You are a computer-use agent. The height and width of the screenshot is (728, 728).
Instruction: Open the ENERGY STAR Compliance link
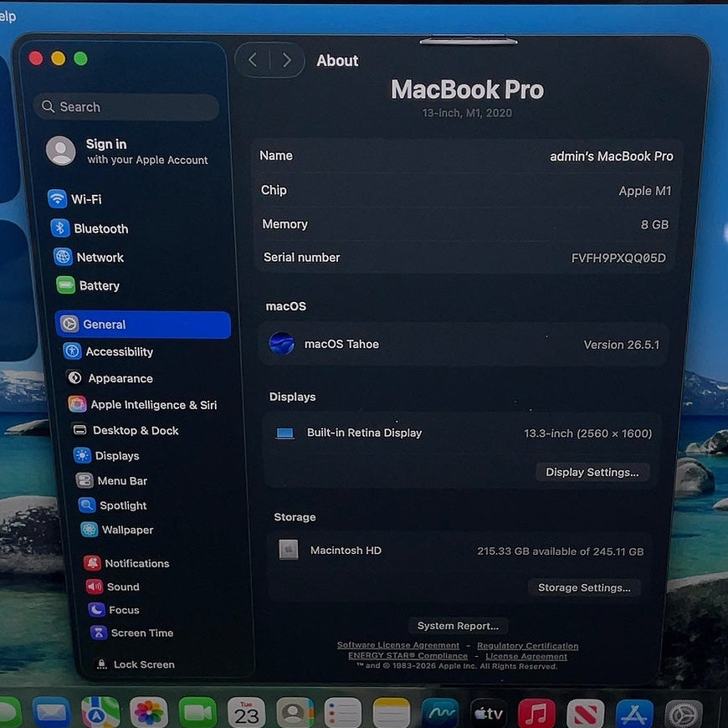(x=408, y=655)
